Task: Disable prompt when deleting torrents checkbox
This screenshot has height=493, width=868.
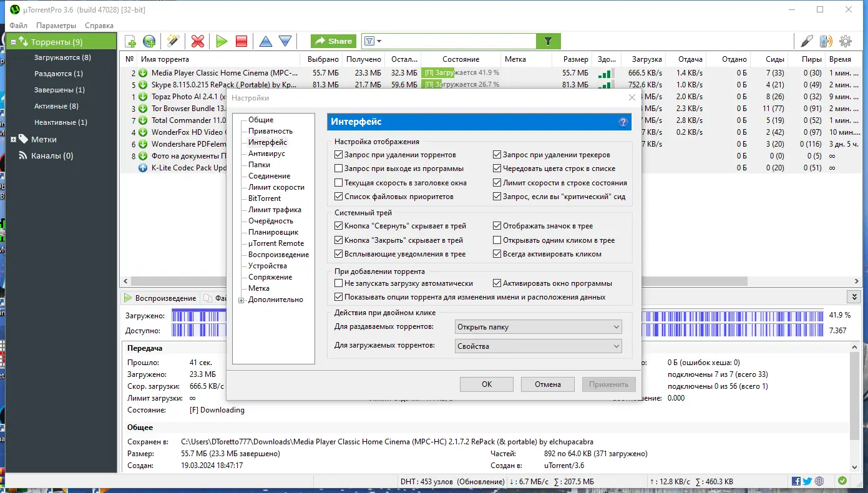Action: pyautogui.click(x=339, y=154)
